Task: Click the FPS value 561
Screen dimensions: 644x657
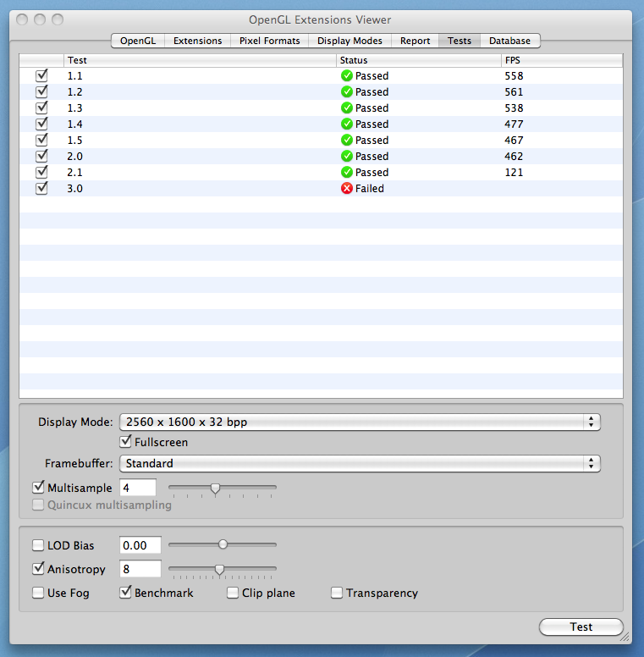Action: click(x=514, y=91)
